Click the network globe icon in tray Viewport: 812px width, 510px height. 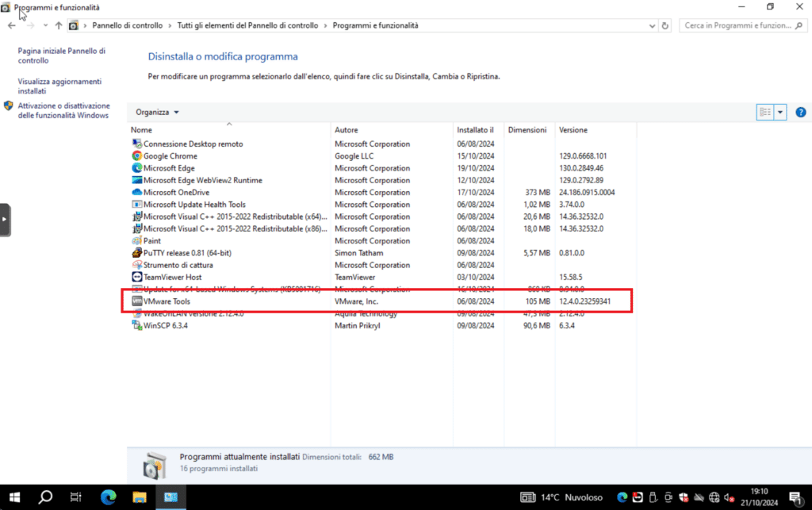714,497
